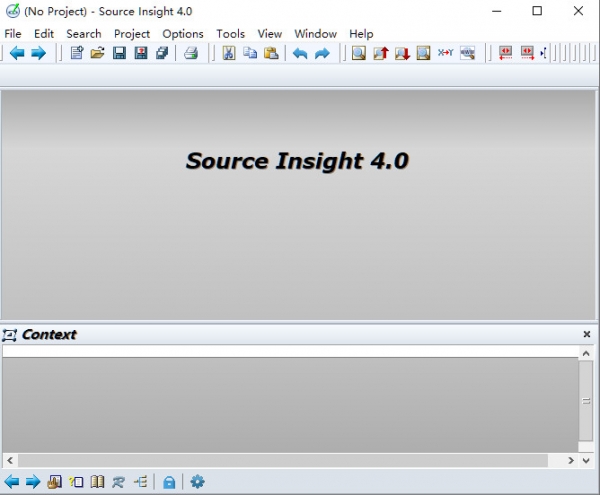
Task: Click Context panel scroll left arrow
Action: coord(10,460)
